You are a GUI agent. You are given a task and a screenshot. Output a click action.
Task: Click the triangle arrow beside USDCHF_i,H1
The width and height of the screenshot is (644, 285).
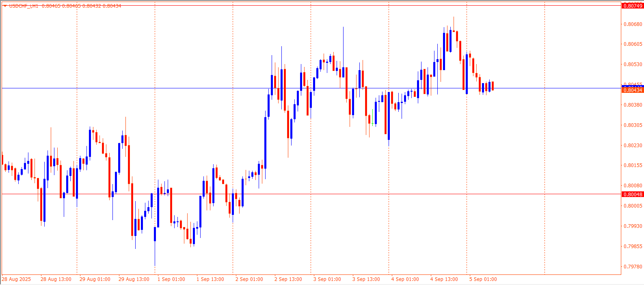(5, 6)
